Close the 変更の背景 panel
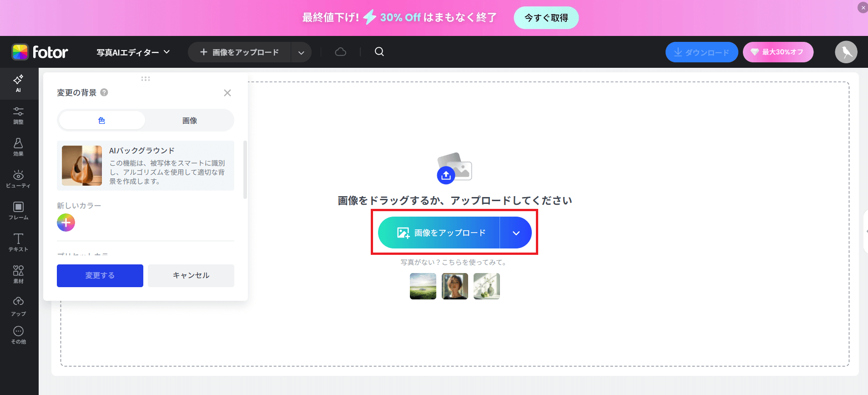 tap(227, 93)
